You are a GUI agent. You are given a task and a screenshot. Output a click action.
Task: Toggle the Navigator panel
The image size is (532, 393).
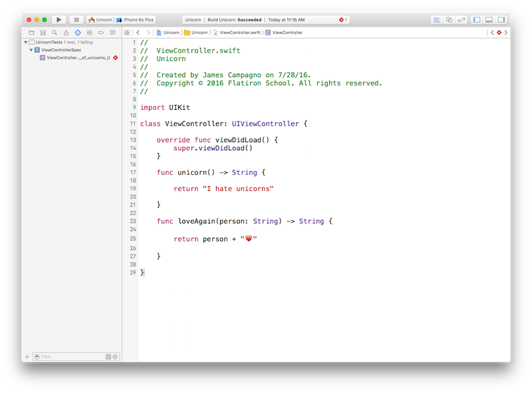[x=477, y=20]
